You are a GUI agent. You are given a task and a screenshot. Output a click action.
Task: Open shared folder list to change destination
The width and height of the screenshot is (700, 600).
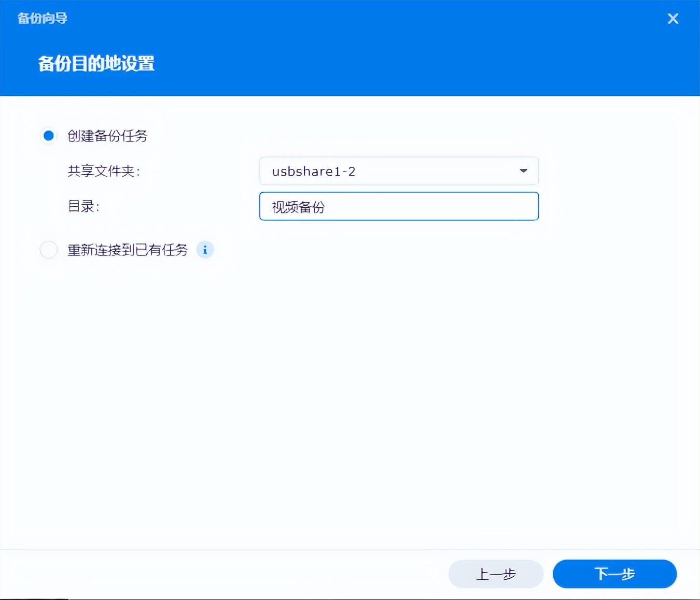(399, 171)
